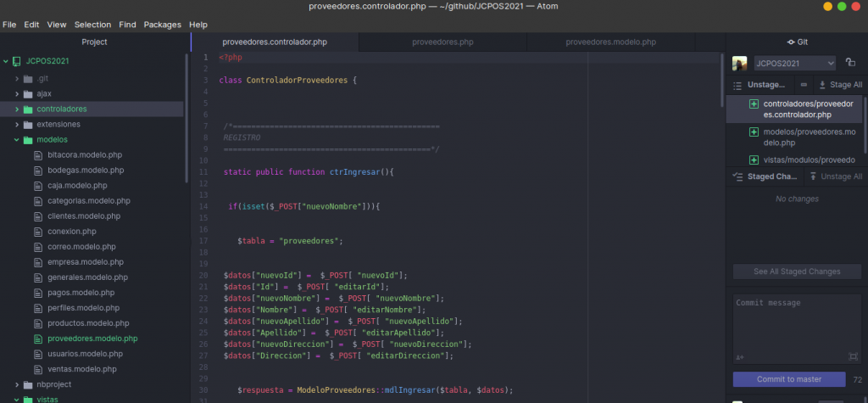The image size is (868, 403).
Task: Open the JCPOS2021 repository dropdown
Action: pyautogui.click(x=794, y=64)
